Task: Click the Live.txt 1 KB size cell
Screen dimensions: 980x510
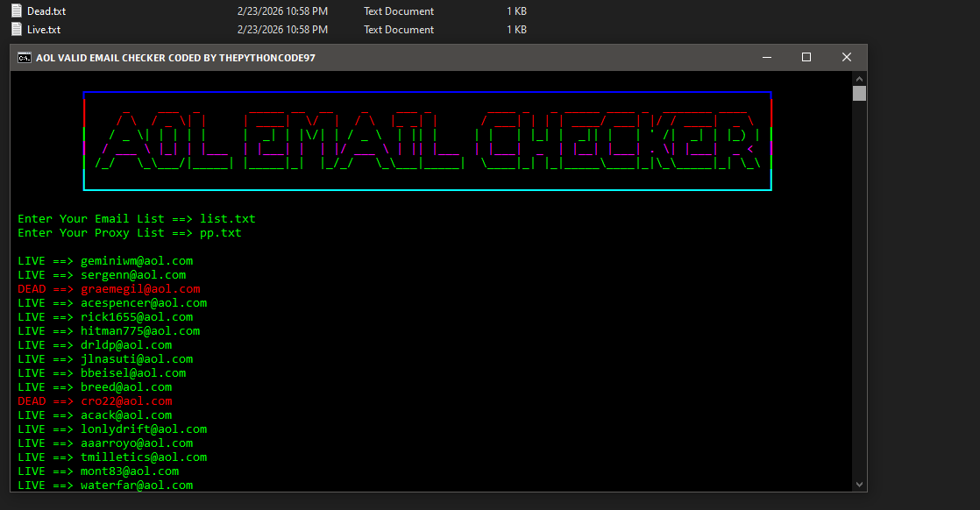Action: [517, 30]
